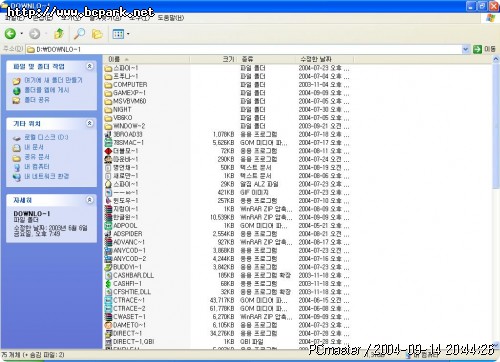Select the DIRECT~1.QBI file icon

(x=108, y=342)
